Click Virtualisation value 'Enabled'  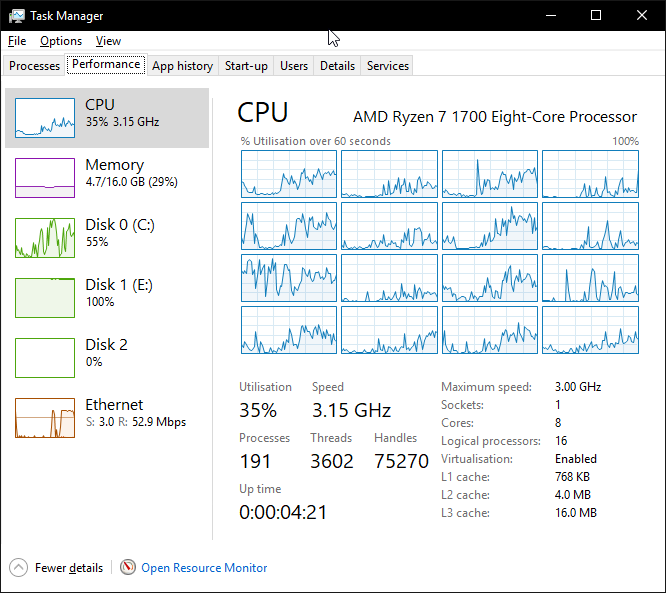pyautogui.click(x=576, y=459)
